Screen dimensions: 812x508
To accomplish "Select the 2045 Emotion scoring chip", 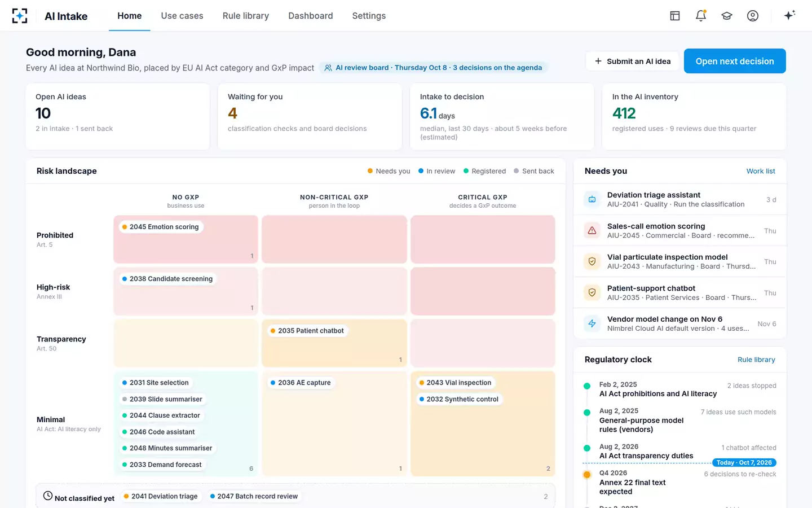I will click(x=161, y=227).
